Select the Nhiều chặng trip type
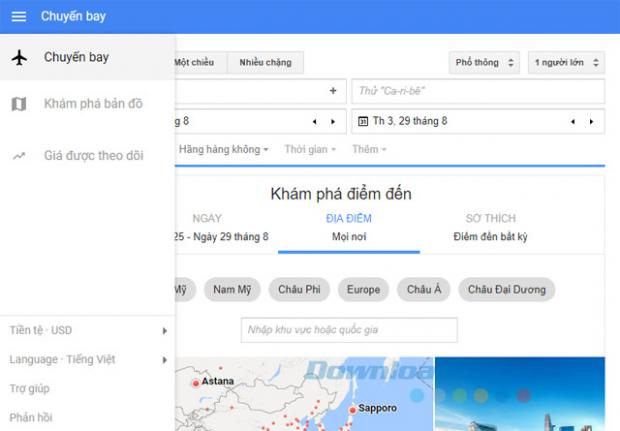Viewport: 620px width, 431px height. pyautogui.click(x=265, y=63)
